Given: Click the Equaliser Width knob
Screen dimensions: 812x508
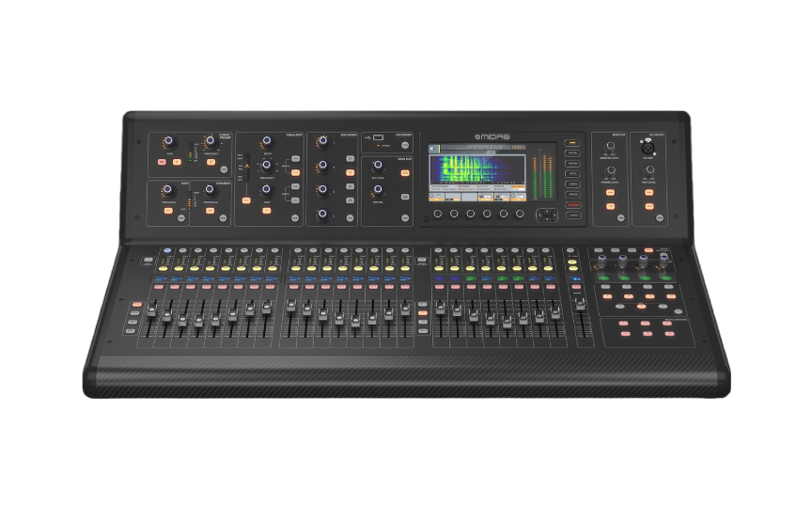Looking at the screenshot, I should (267, 141).
